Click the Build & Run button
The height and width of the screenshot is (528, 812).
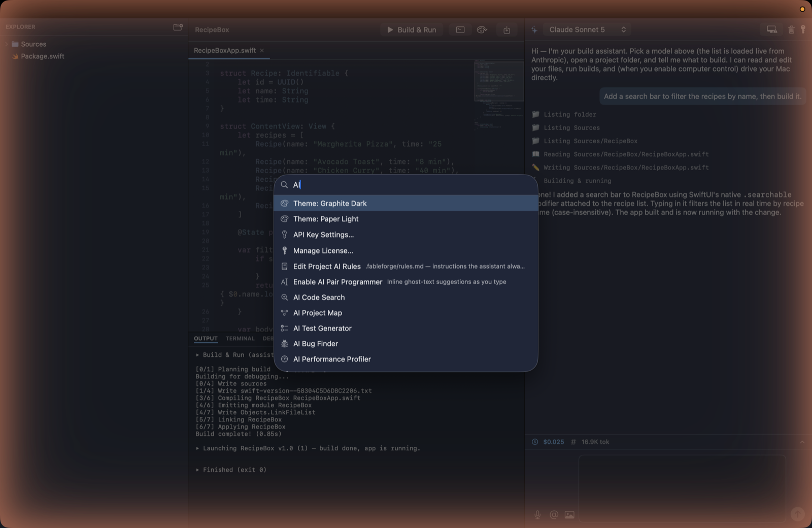[412, 30]
